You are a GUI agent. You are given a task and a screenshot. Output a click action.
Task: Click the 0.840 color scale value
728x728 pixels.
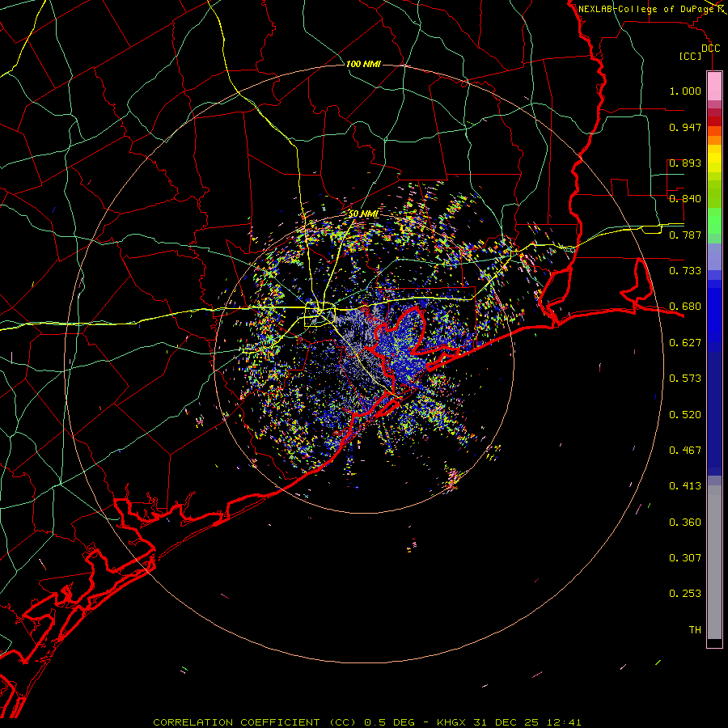(685, 199)
